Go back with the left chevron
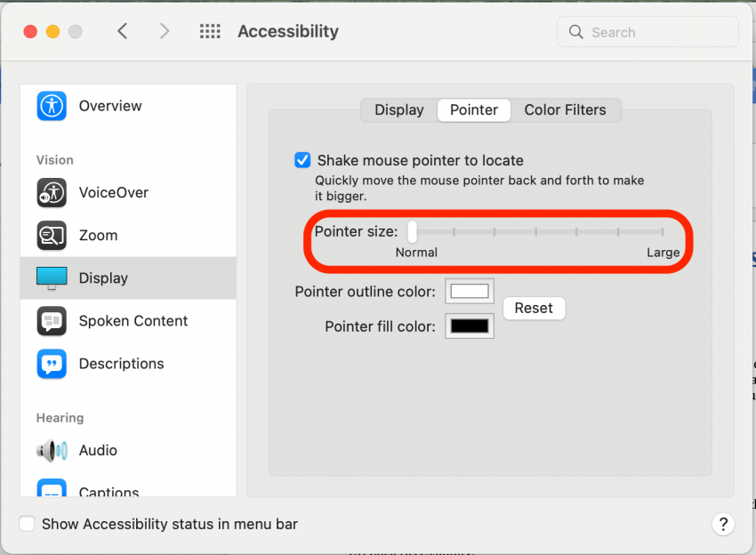The width and height of the screenshot is (756, 555). coord(123,31)
